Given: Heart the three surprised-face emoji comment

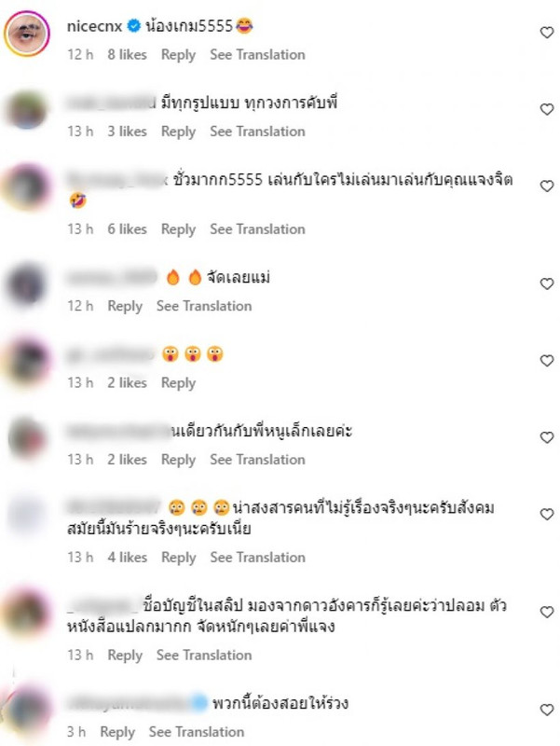Looking at the screenshot, I should 547,361.
